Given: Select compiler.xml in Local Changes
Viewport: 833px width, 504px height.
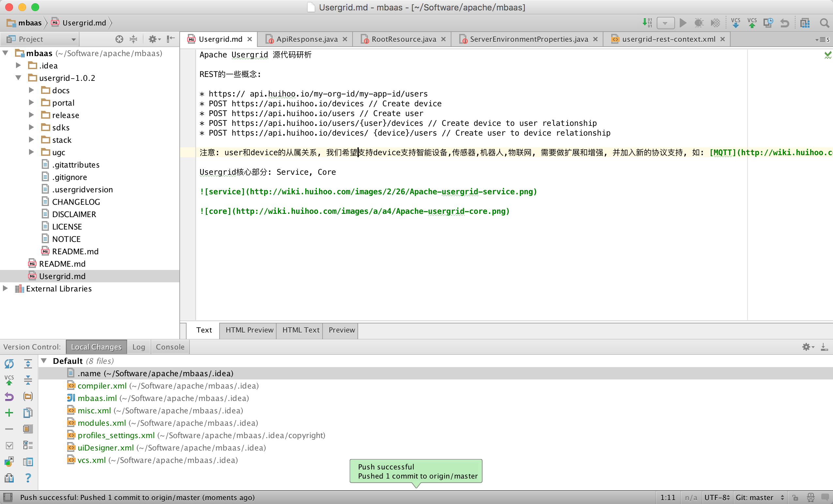Looking at the screenshot, I should (102, 386).
